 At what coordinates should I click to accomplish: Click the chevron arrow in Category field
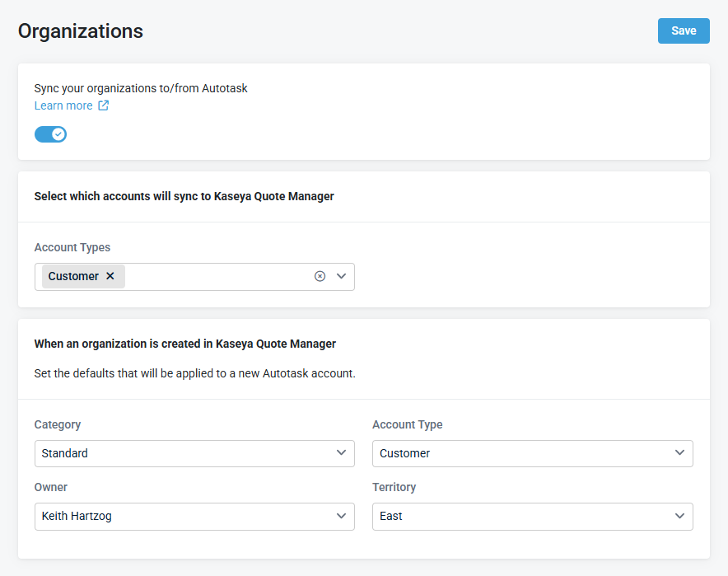342,453
